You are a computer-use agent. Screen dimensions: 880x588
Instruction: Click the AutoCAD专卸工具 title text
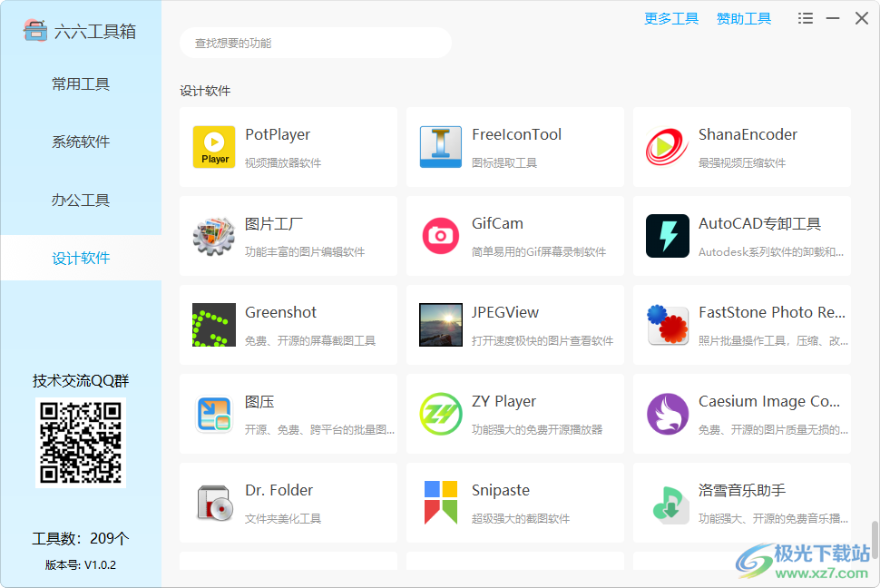(759, 223)
